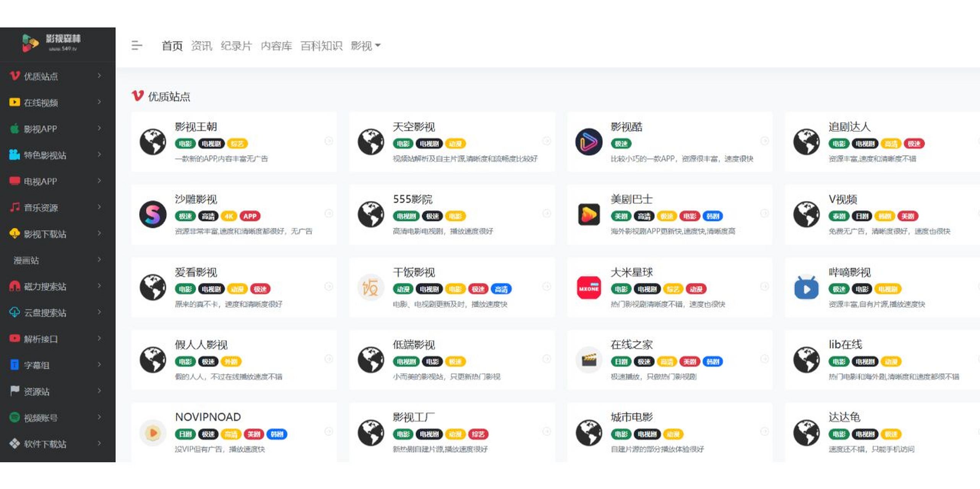This screenshot has height=489, width=980.
Task: Click the hamburger menu icon in the top bar
Action: point(136,45)
